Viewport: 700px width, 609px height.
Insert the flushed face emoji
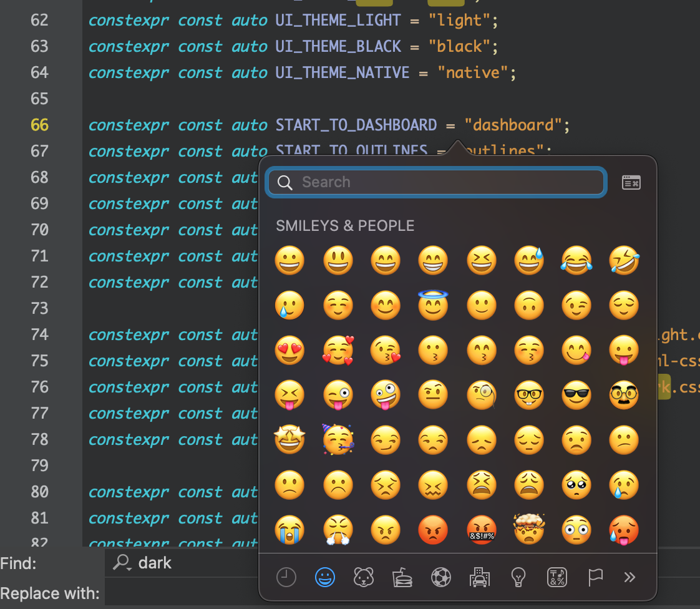[x=576, y=530]
